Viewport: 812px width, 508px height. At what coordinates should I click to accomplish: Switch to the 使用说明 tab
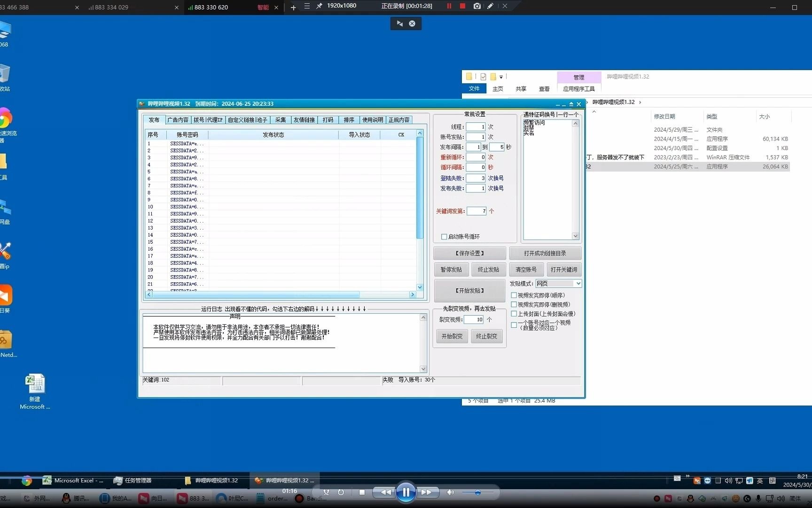[x=373, y=120]
